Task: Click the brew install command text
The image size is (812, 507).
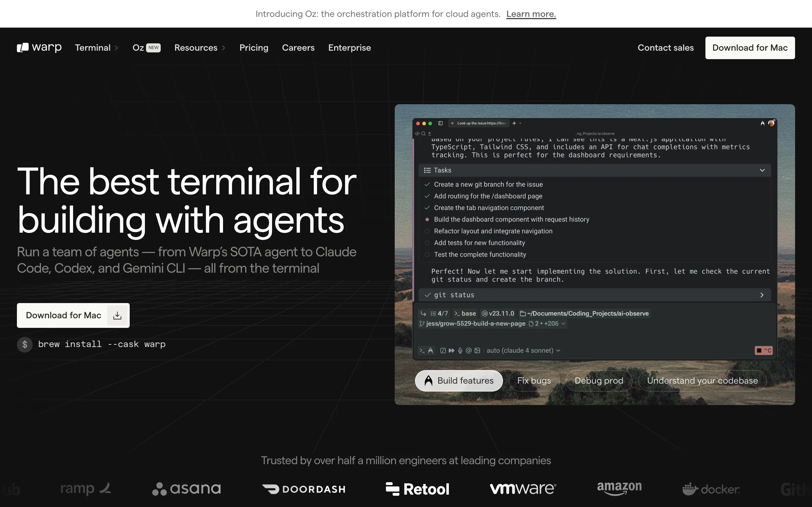Action: (x=102, y=344)
